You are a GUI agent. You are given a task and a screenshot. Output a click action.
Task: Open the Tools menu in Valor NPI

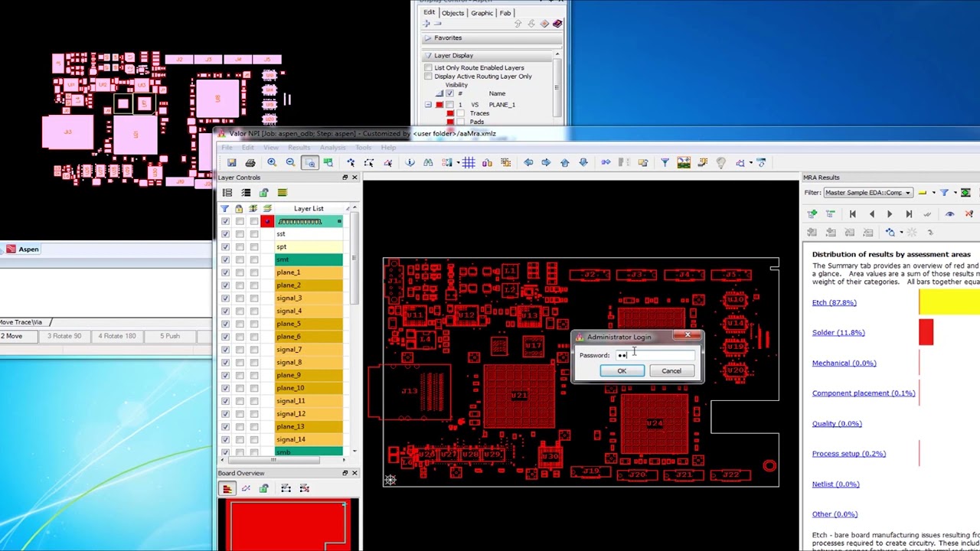(363, 148)
